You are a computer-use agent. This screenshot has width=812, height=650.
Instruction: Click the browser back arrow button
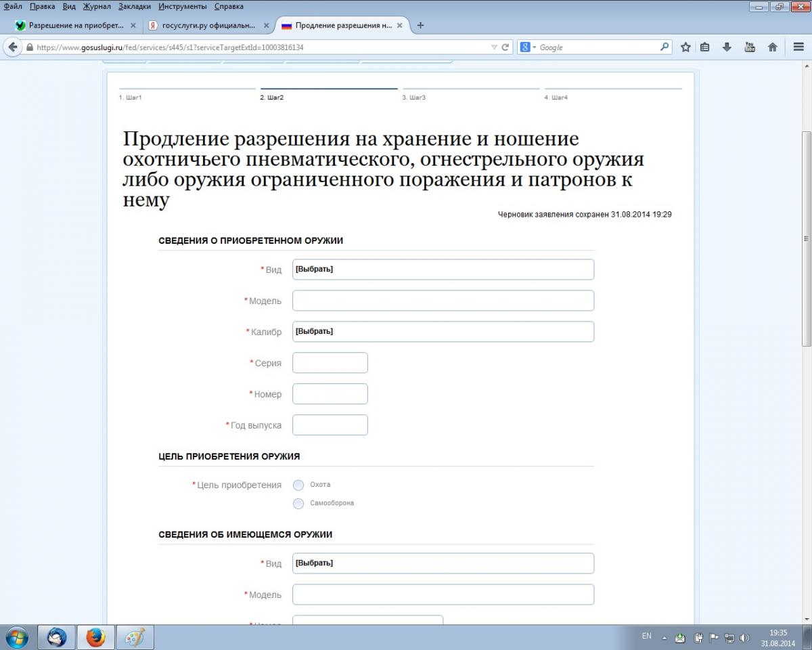coord(13,47)
